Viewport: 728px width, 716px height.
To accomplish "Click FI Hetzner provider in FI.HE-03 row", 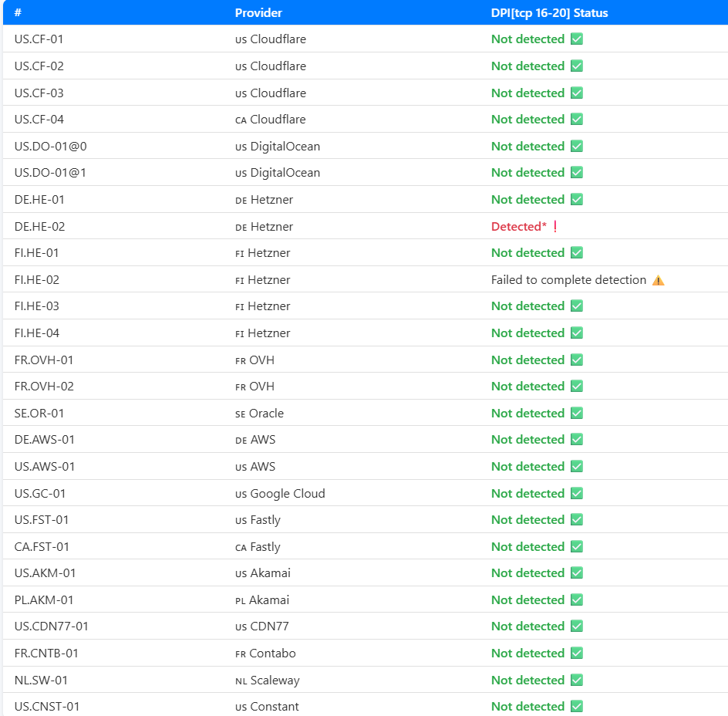I will point(262,306).
